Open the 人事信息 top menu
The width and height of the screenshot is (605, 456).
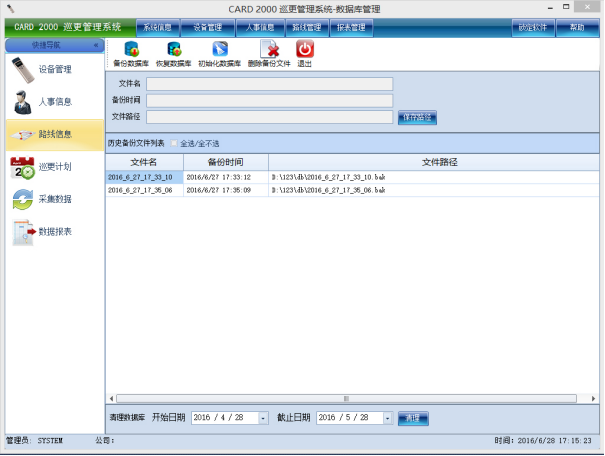click(260, 27)
